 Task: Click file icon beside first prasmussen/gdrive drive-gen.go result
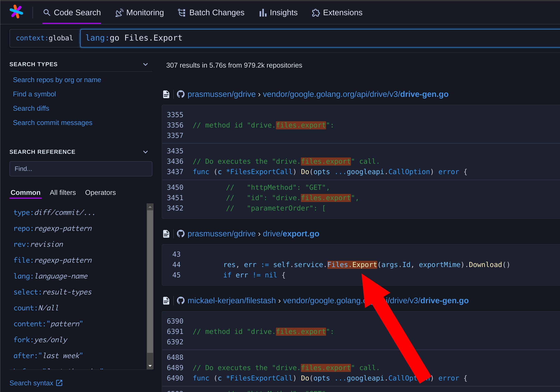166,94
